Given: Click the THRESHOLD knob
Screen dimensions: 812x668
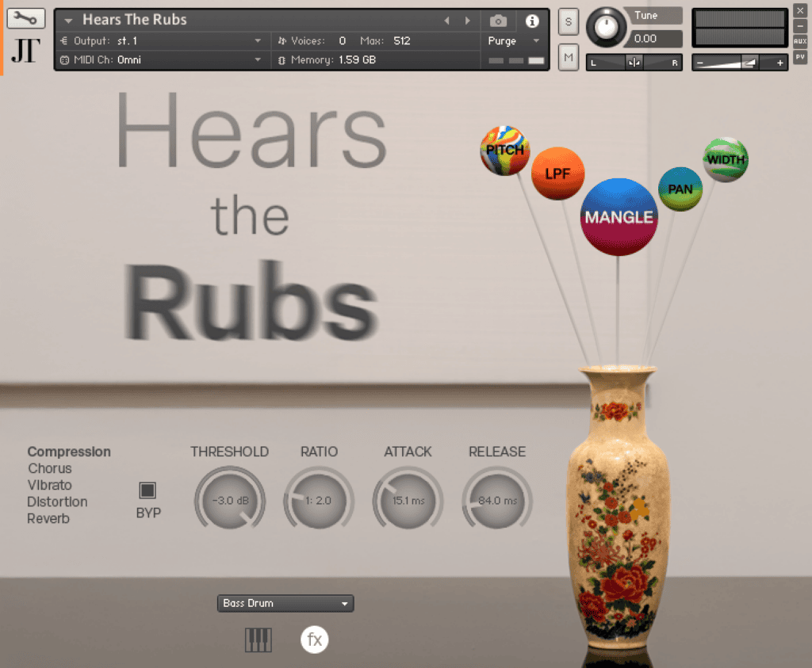Looking at the screenshot, I should (x=230, y=498).
